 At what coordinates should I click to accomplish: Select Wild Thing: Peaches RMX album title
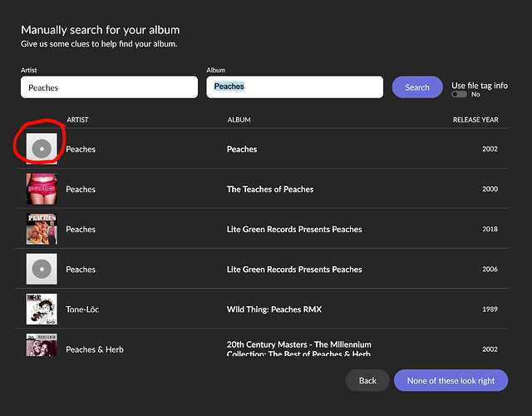[x=273, y=310]
